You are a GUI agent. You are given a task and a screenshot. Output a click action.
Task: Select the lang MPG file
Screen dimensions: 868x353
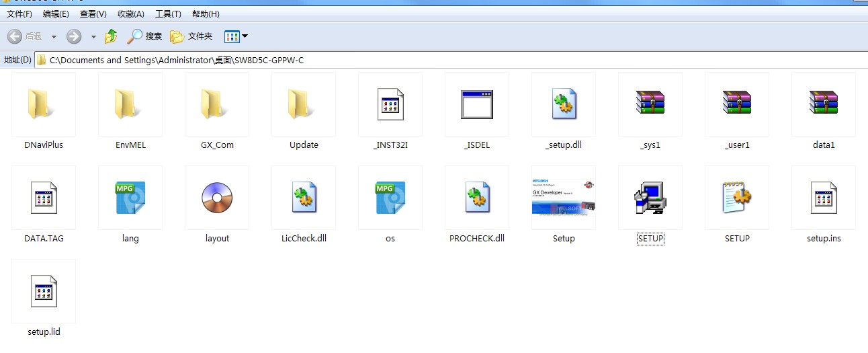click(130, 198)
